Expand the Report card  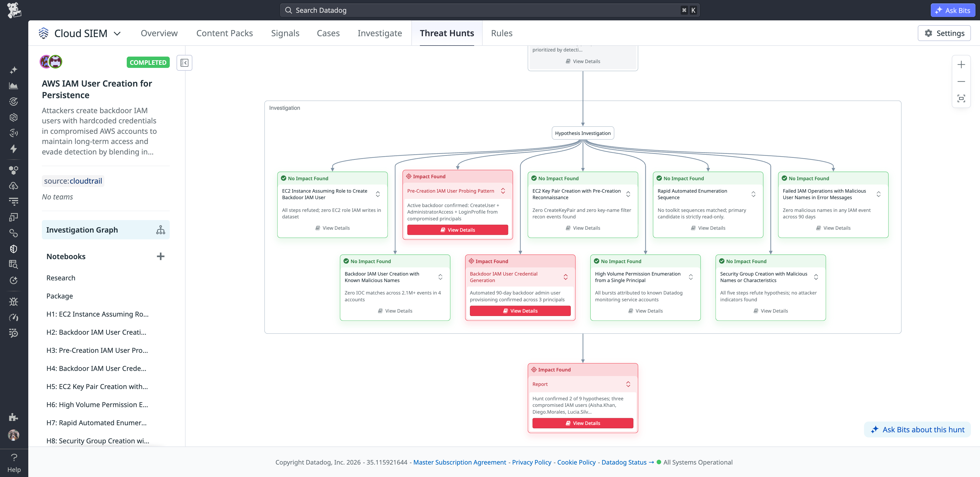point(628,384)
